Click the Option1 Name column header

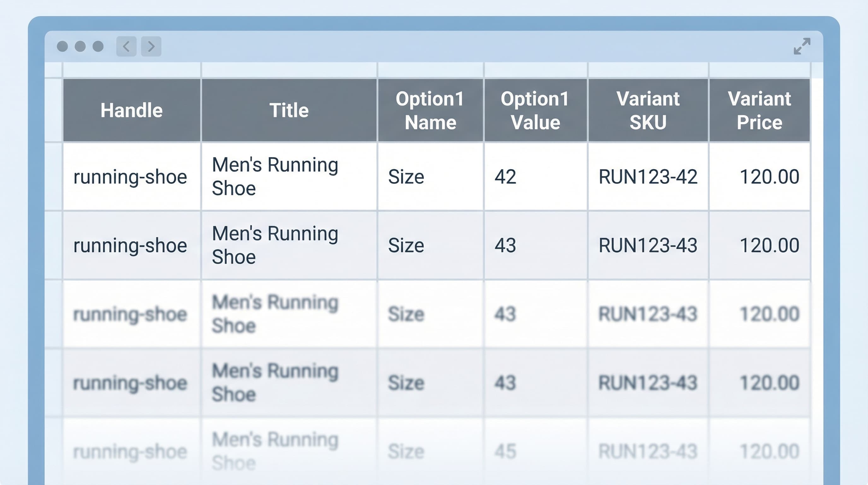pos(430,110)
